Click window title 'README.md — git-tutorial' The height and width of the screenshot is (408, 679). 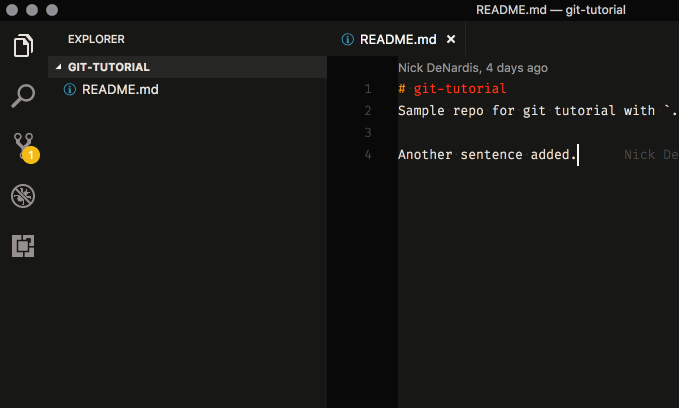click(x=551, y=10)
